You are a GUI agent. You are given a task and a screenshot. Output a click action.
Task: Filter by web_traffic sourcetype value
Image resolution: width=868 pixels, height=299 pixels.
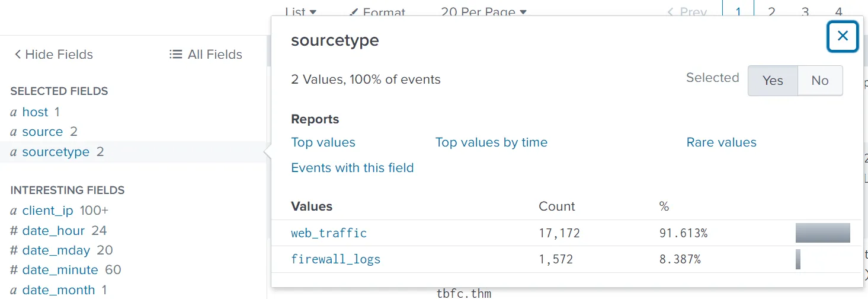click(x=329, y=233)
